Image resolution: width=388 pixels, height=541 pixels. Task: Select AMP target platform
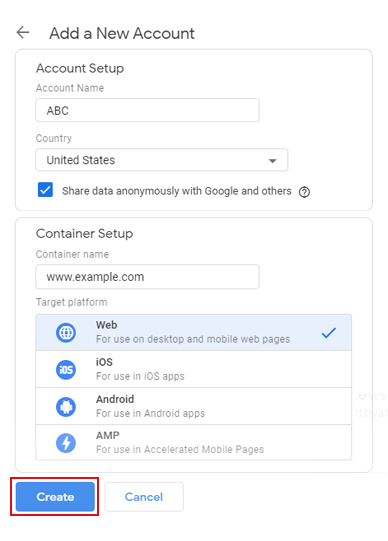click(x=193, y=442)
